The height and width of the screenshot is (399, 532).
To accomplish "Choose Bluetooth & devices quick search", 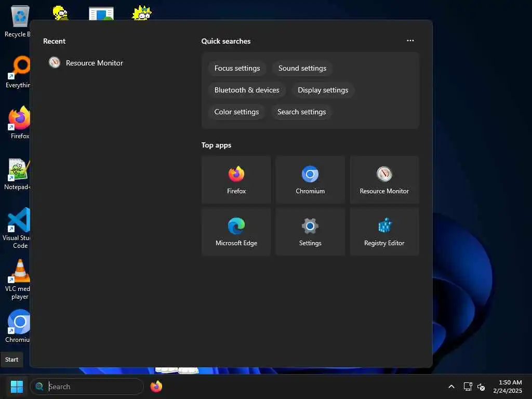I will click(247, 90).
